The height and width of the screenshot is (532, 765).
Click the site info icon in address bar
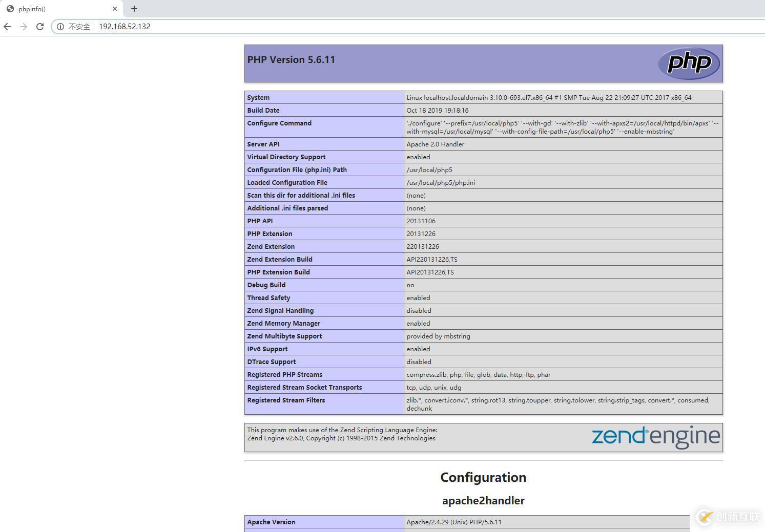point(61,27)
